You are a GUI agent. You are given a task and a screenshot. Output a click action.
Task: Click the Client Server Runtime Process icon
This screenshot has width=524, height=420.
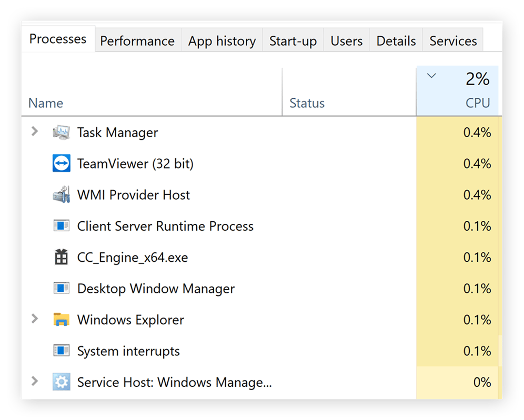(x=62, y=226)
